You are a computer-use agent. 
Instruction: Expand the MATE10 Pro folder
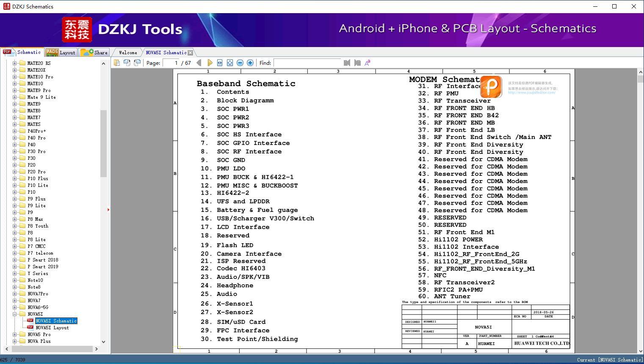tap(15, 77)
